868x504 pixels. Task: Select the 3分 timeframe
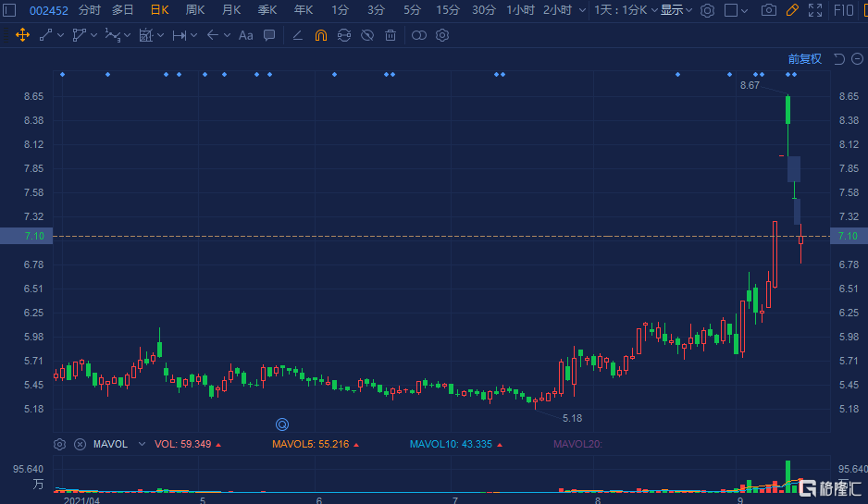pyautogui.click(x=376, y=10)
